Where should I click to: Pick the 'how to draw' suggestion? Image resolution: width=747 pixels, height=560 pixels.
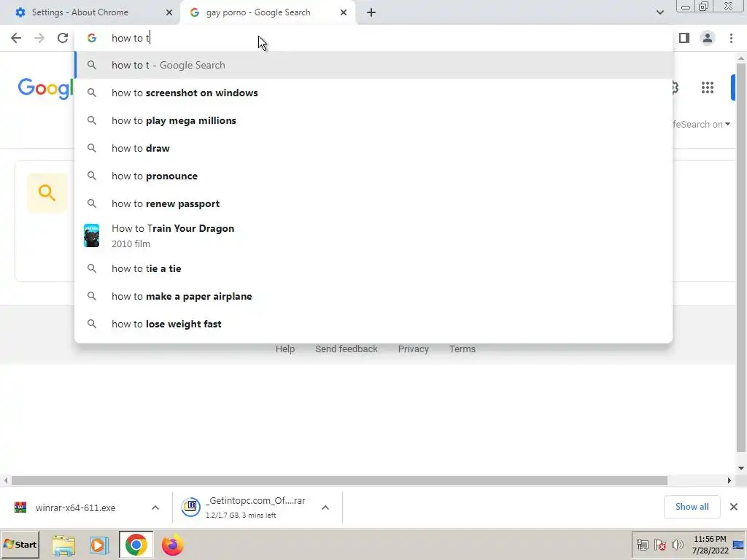(373, 148)
